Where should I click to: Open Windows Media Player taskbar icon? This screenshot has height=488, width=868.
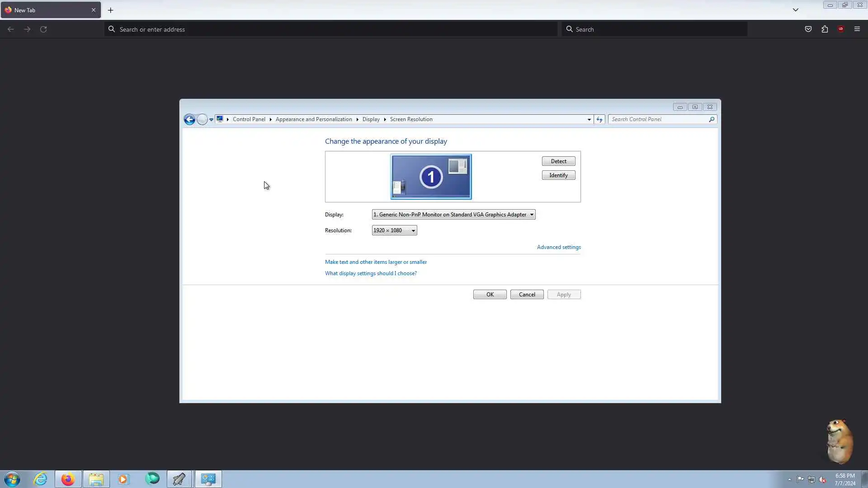pos(123,479)
